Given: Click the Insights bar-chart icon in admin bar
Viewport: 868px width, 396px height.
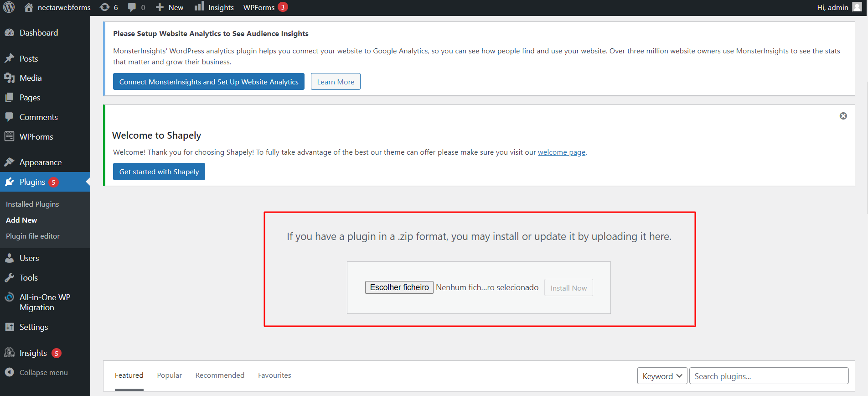Looking at the screenshot, I should point(199,6).
